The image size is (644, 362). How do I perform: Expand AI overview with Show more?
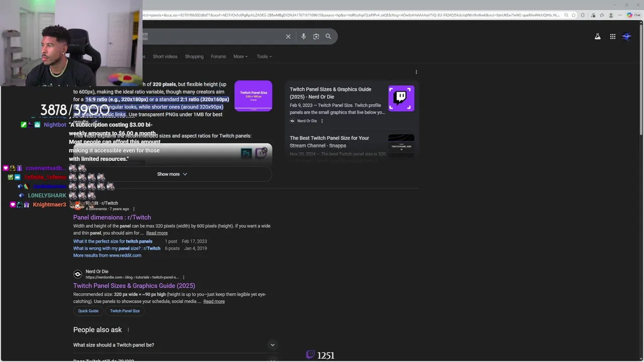coord(172,174)
